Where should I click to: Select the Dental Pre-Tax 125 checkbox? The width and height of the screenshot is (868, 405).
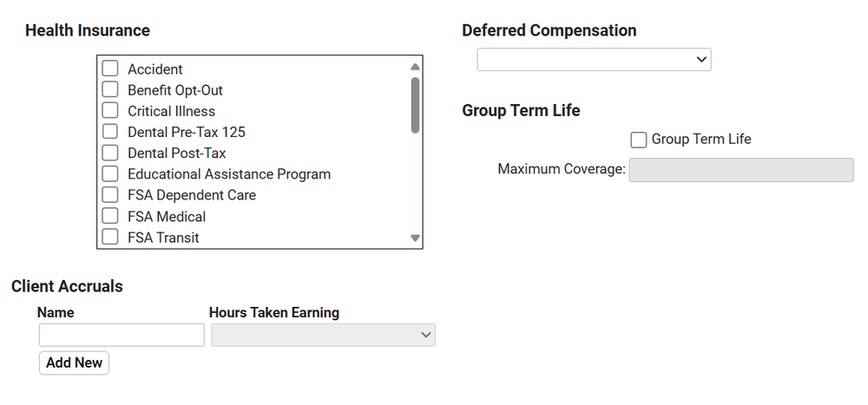click(x=110, y=132)
